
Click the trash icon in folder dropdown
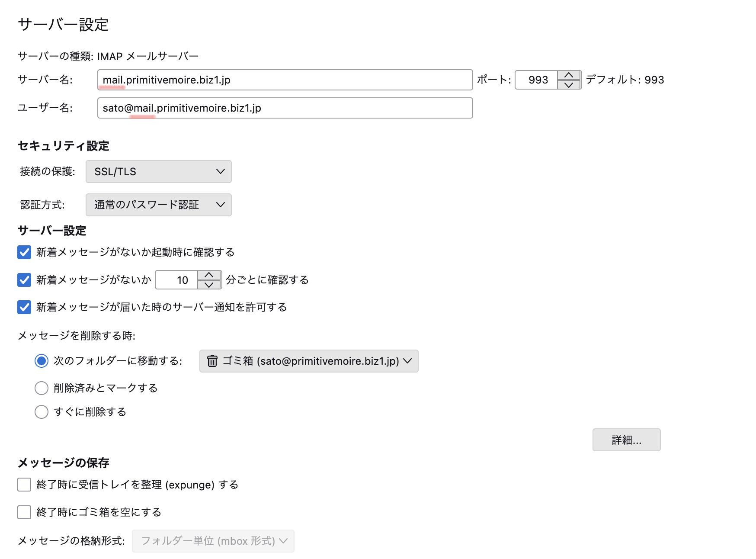(x=212, y=361)
